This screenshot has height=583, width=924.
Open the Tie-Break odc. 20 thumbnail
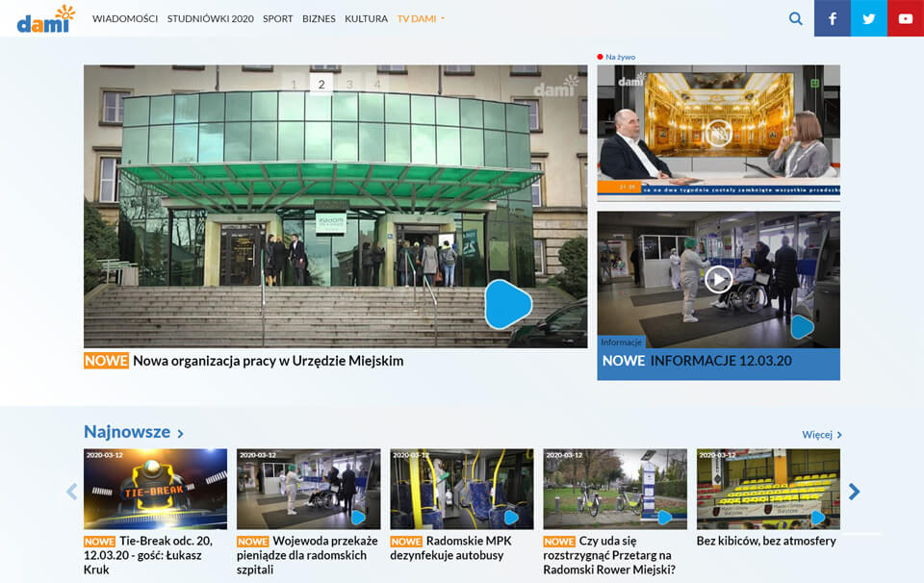(155, 489)
